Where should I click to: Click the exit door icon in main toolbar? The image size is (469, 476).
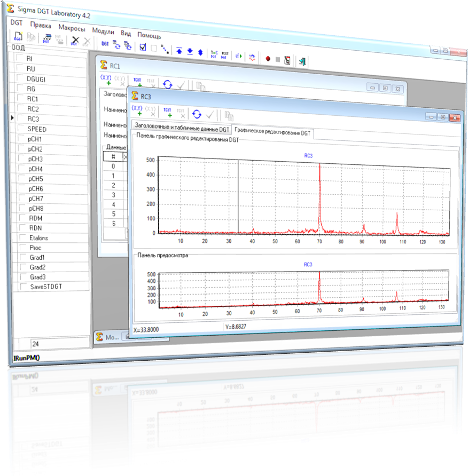coord(302,61)
